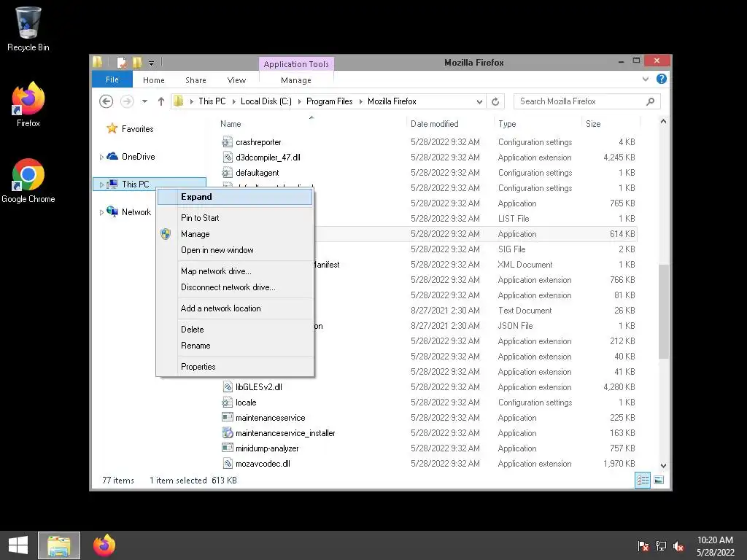747x560 pixels.
Task: Open the File ribbon tab
Action: click(112, 79)
